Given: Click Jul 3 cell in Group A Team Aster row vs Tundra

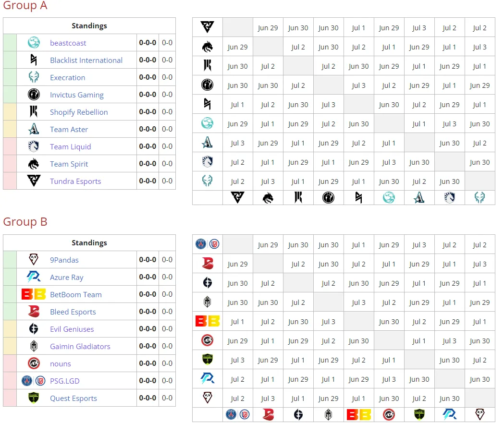Looking at the screenshot, I should 237,143.
